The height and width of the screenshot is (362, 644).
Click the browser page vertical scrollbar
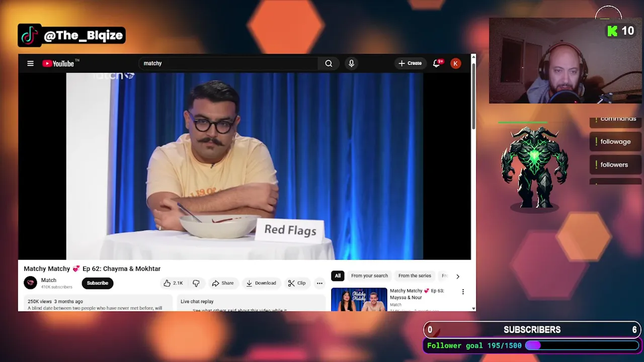pos(473,96)
